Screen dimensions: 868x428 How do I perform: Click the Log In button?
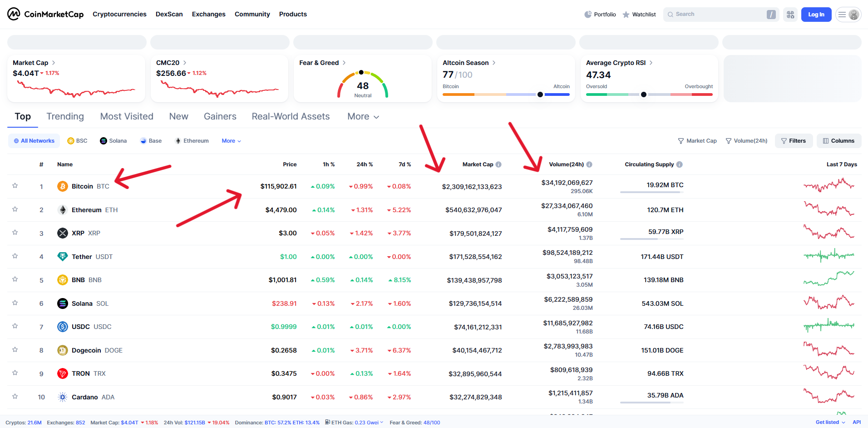point(816,15)
